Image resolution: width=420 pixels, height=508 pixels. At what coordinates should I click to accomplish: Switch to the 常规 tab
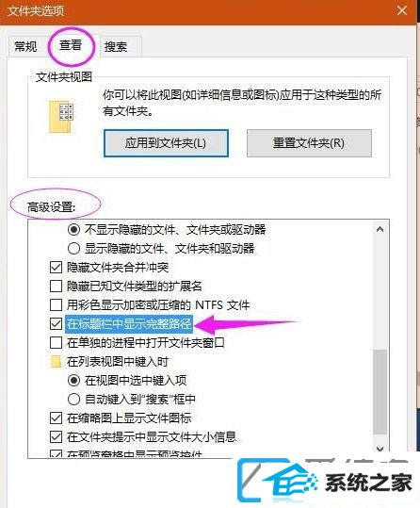26,47
